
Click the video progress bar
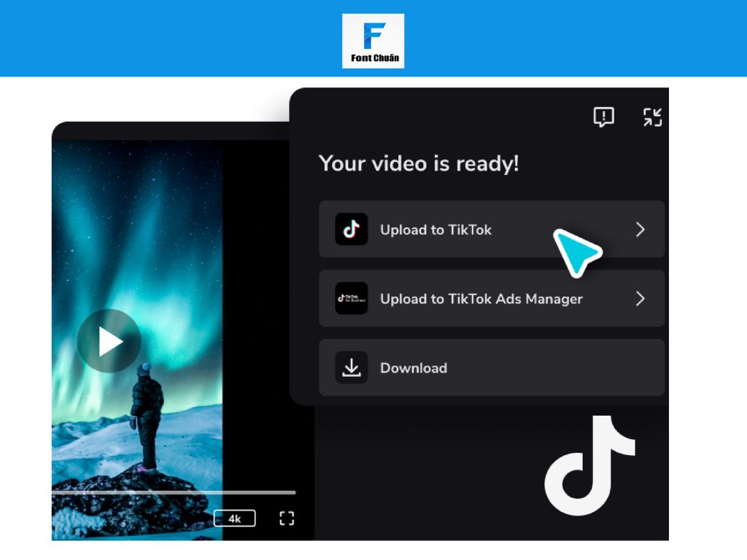[x=174, y=492]
